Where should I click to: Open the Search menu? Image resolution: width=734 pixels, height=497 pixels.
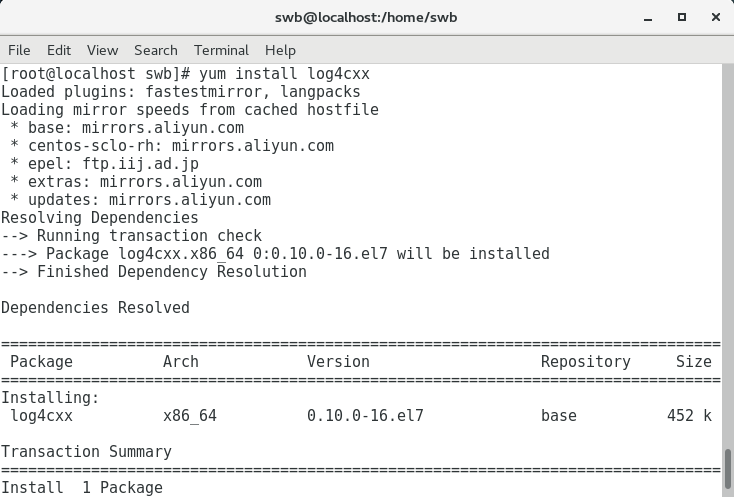[155, 50]
